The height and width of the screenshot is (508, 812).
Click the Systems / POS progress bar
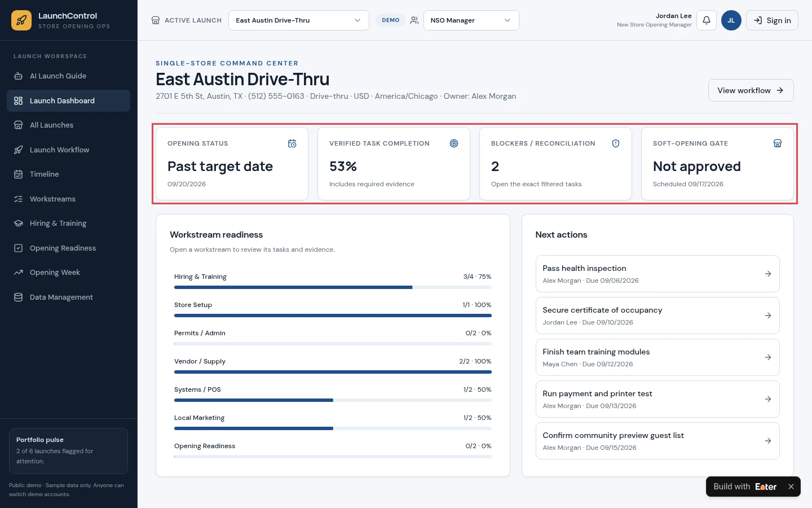click(x=333, y=400)
